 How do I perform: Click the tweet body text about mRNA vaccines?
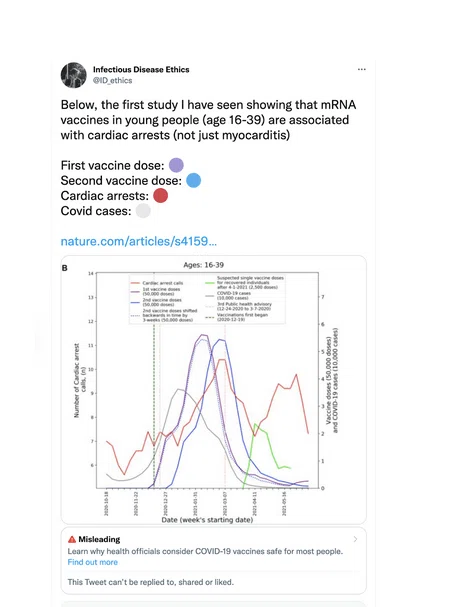pos(208,120)
